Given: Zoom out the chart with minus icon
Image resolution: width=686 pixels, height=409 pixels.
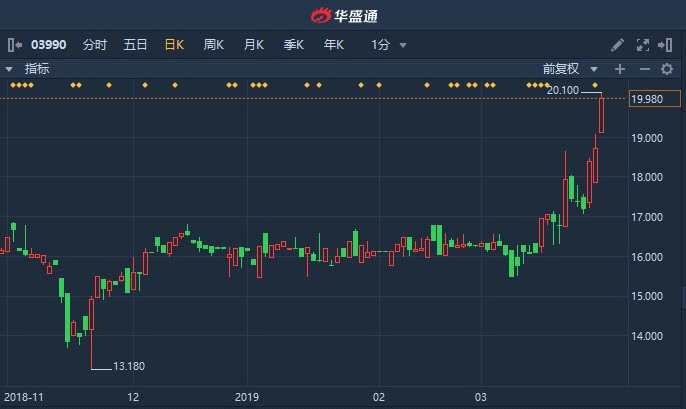Looking at the screenshot, I should tap(644, 69).
